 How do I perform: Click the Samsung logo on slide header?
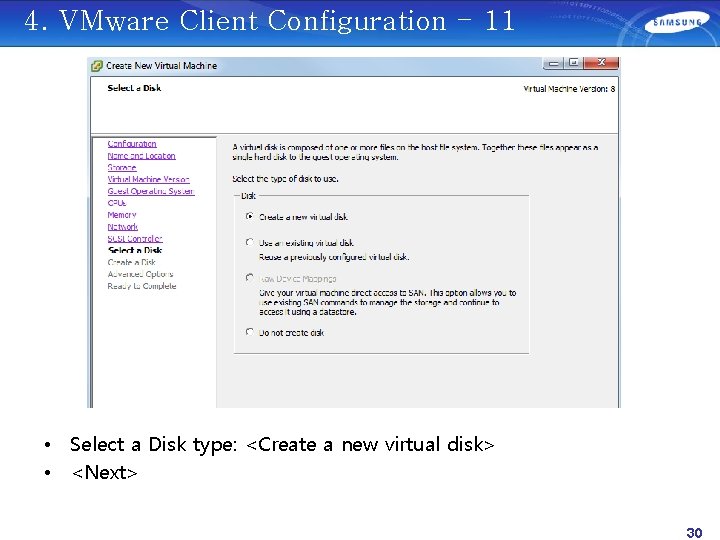677,23
